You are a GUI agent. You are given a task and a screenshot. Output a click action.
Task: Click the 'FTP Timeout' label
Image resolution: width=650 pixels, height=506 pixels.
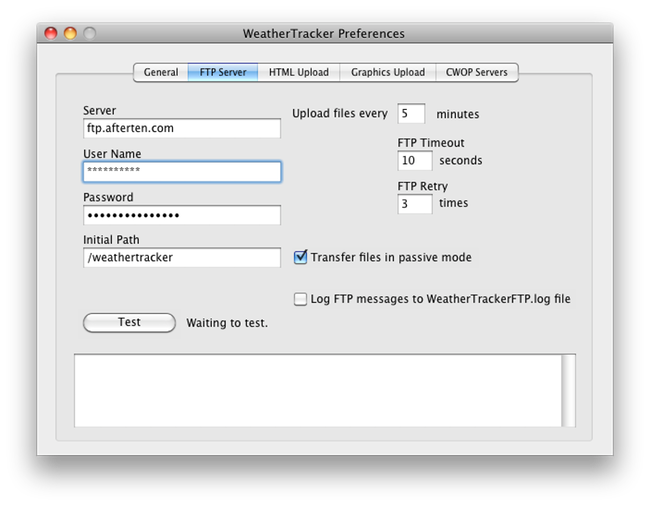(431, 143)
